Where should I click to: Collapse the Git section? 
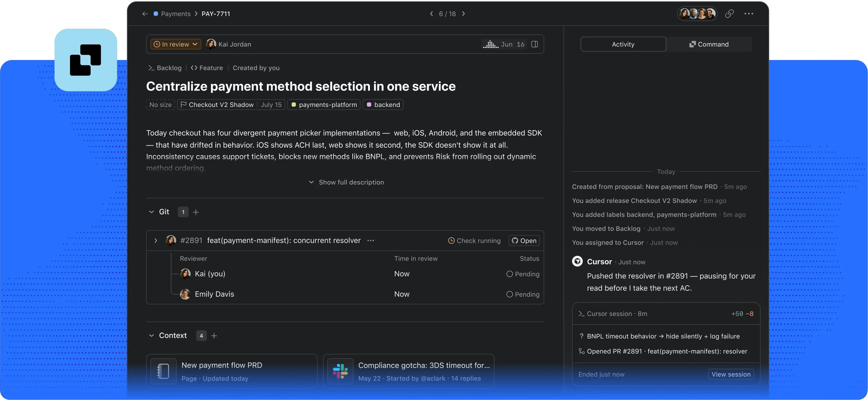click(x=151, y=212)
